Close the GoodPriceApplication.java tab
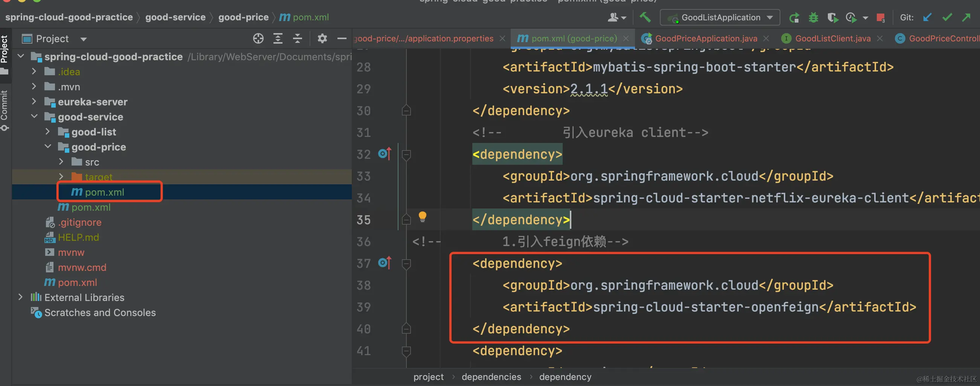980x386 pixels. [x=766, y=38]
